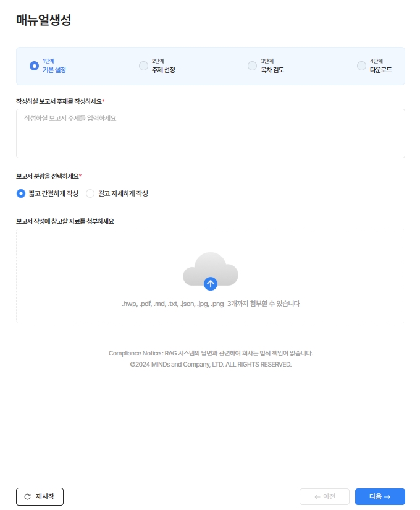Open the 목차 검토 step label
420x510 pixels.
tap(272, 70)
